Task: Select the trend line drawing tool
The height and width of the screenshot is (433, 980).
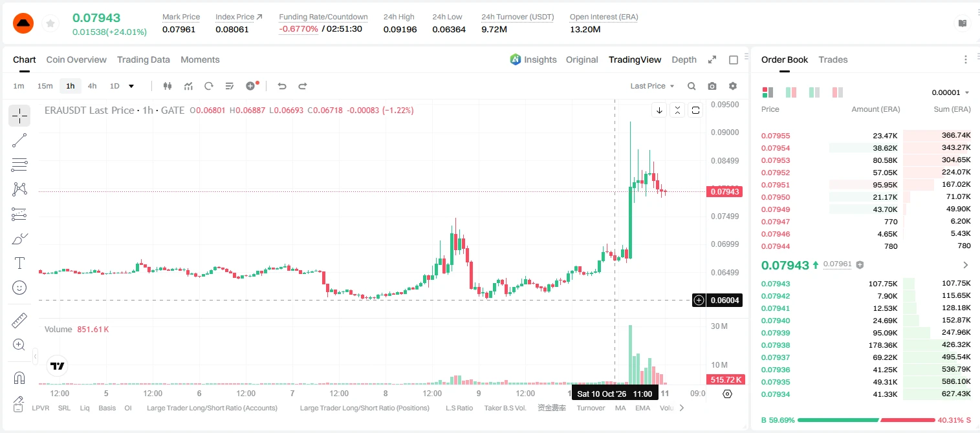Action: (x=19, y=140)
